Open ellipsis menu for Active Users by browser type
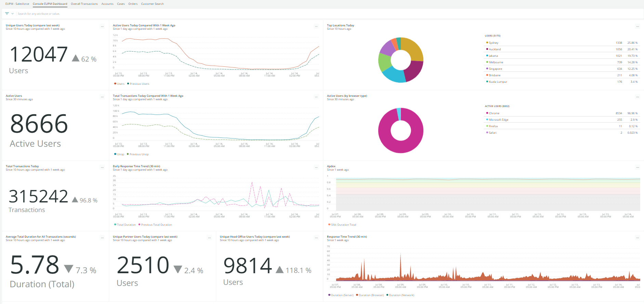Viewport: 644px width, 304px height. (638, 97)
